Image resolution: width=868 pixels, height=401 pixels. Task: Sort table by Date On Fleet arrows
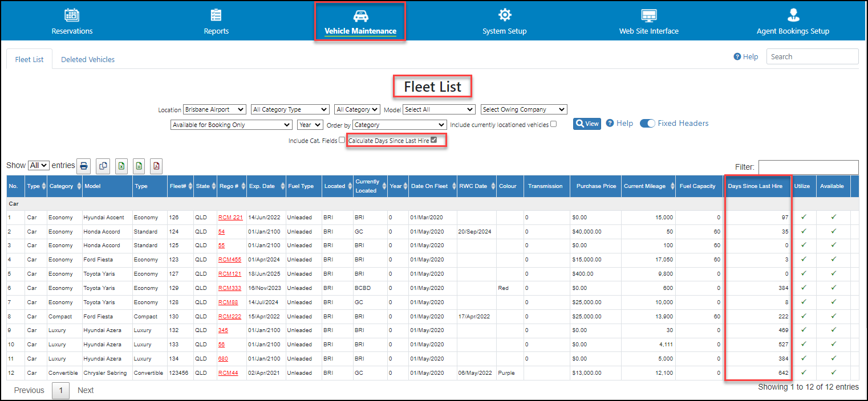click(x=453, y=186)
